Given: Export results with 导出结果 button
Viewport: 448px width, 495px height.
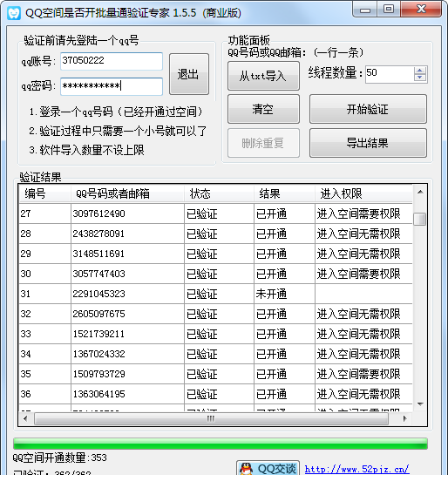Looking at the screenshot, I should coord(368,143).
